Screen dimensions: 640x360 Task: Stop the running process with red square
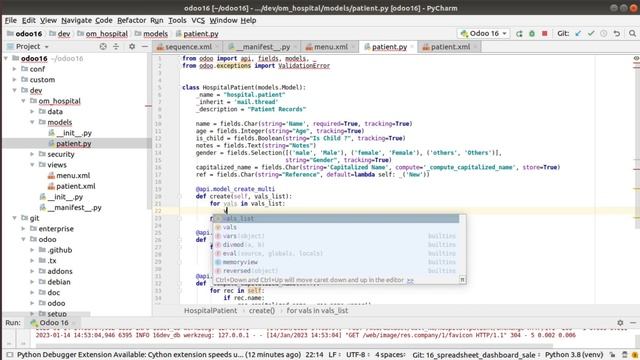tap(544, 33)
